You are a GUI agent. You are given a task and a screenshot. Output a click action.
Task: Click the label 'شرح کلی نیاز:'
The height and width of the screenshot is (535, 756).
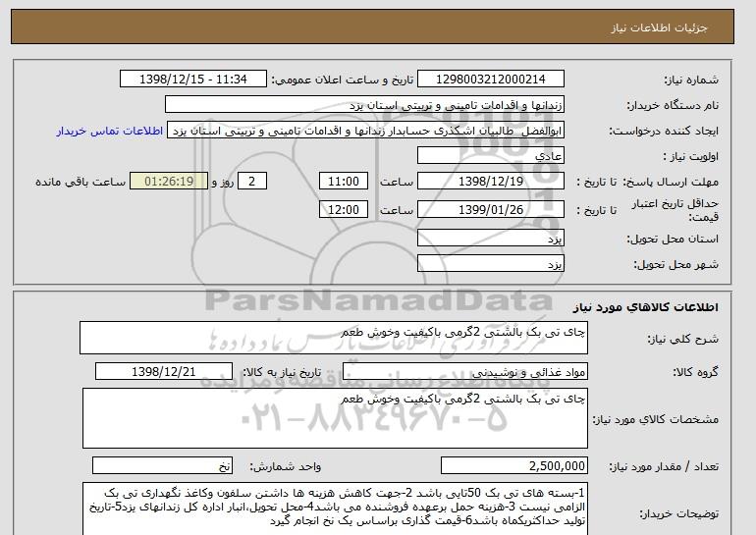(x=682, y=340)
